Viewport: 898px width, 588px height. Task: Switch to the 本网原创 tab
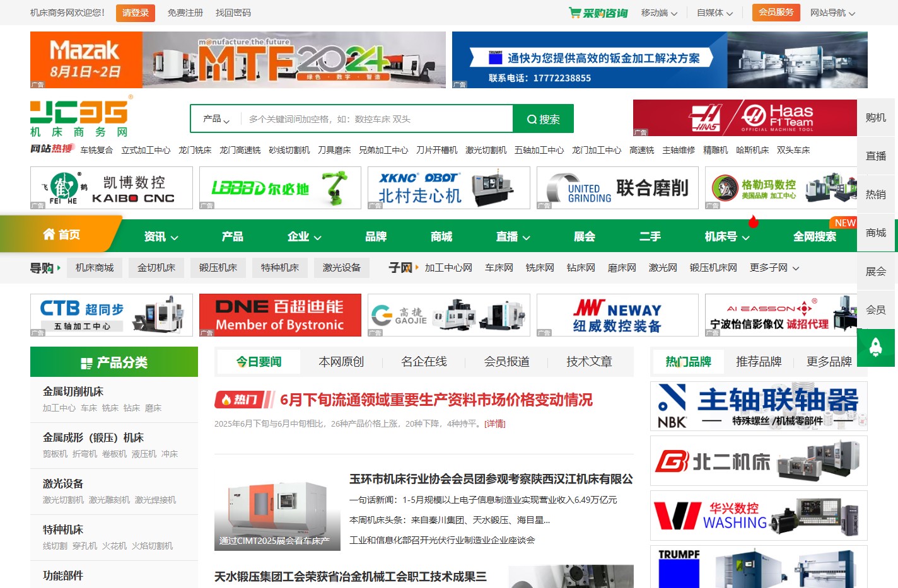tap(341, 362)
